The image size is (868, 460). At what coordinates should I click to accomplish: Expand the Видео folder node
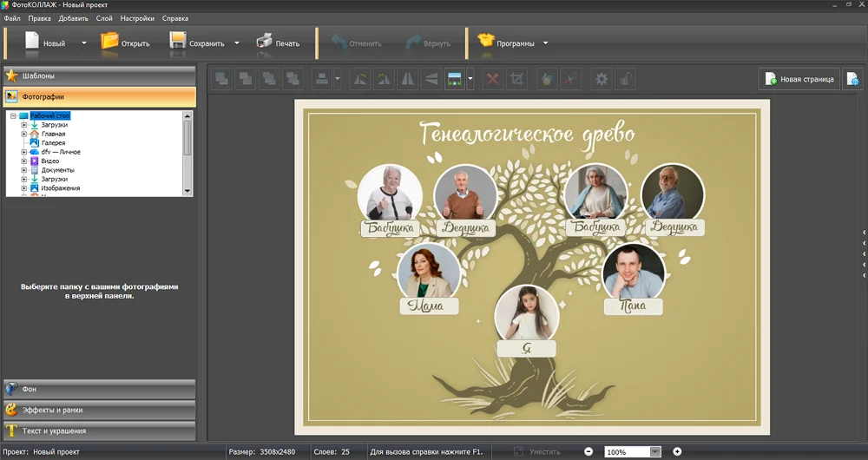point(24,161)
